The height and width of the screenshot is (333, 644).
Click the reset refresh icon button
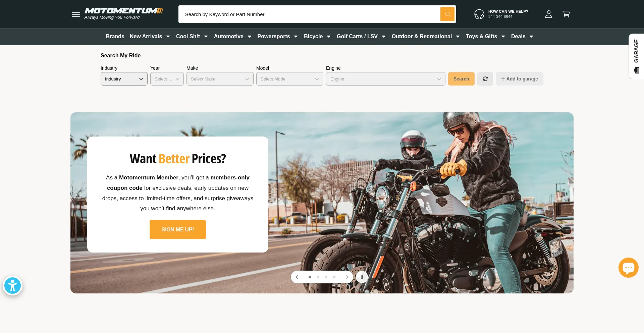485,79
